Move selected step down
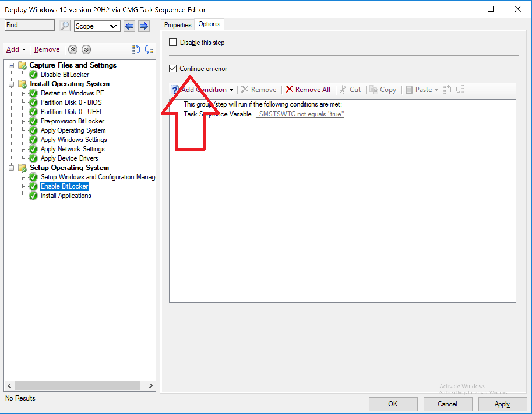Viewport: 532px width, 414px height. (x=86, y=49)
